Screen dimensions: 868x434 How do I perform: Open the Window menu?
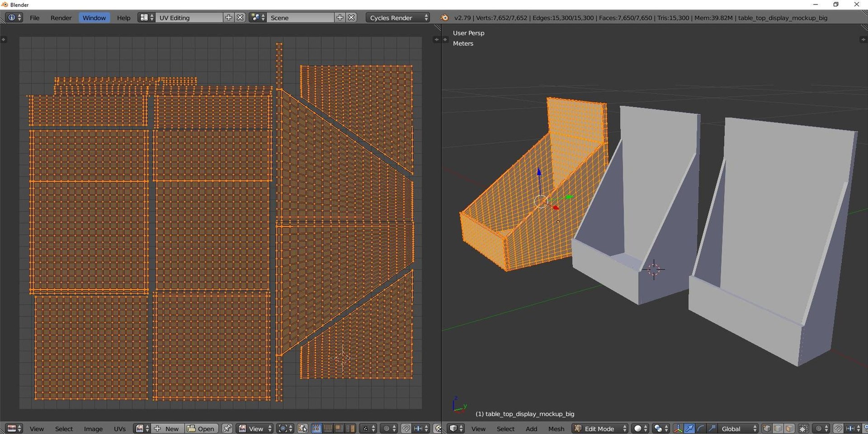(94, 18)
